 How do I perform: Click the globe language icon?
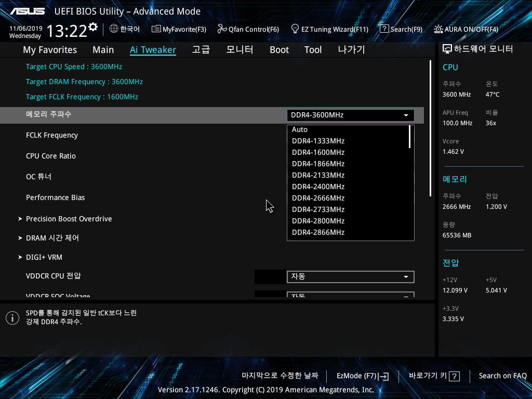pos(114,29)
